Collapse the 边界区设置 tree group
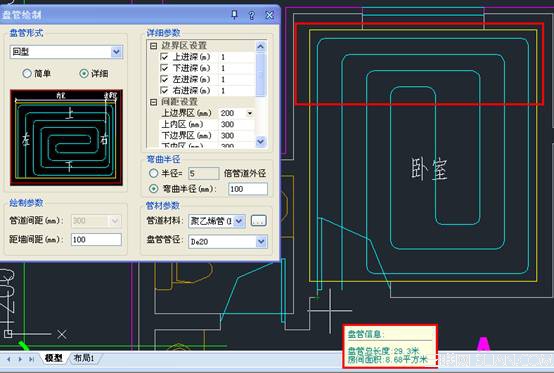 click(x=153, y=46)
